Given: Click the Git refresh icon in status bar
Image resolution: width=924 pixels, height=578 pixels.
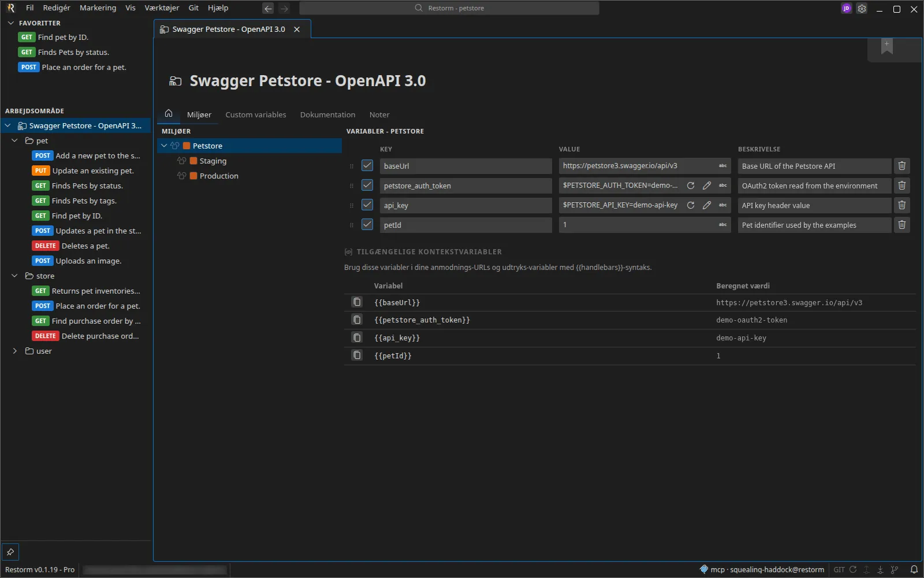Looking at the screenshot, I should pos(853,570).
